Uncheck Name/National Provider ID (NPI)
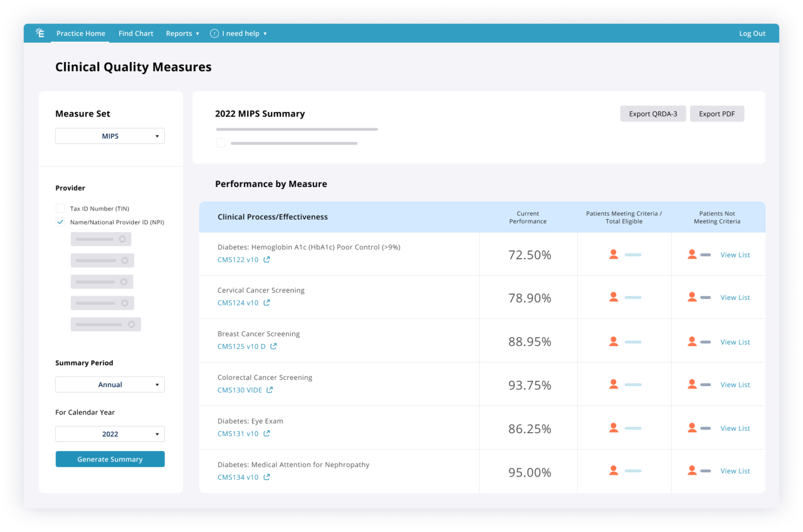Image resolution: width=803 pixels, height=532 pixels. point(60,222)
